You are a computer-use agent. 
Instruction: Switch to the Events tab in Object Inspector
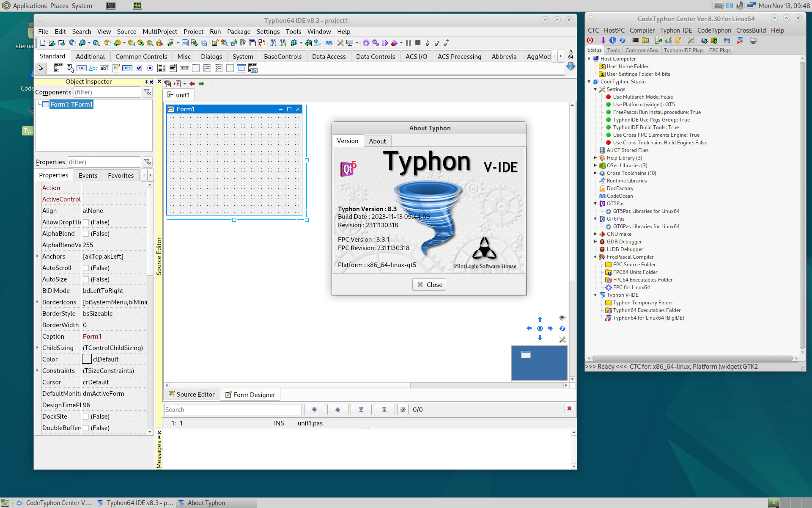[x=88, y=176]
